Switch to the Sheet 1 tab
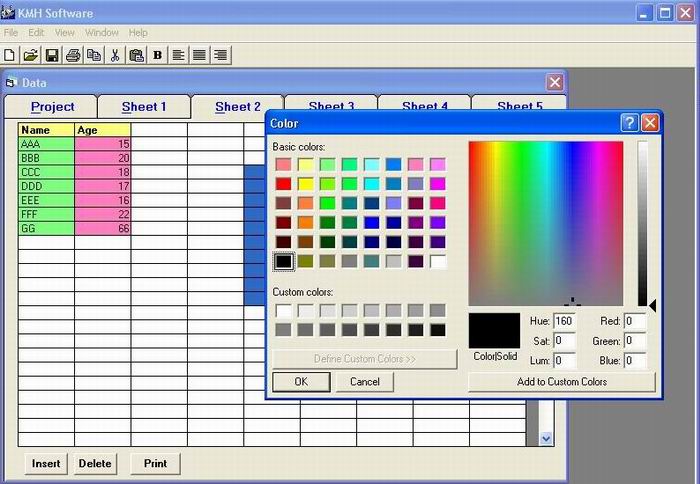 coord(143,107)
